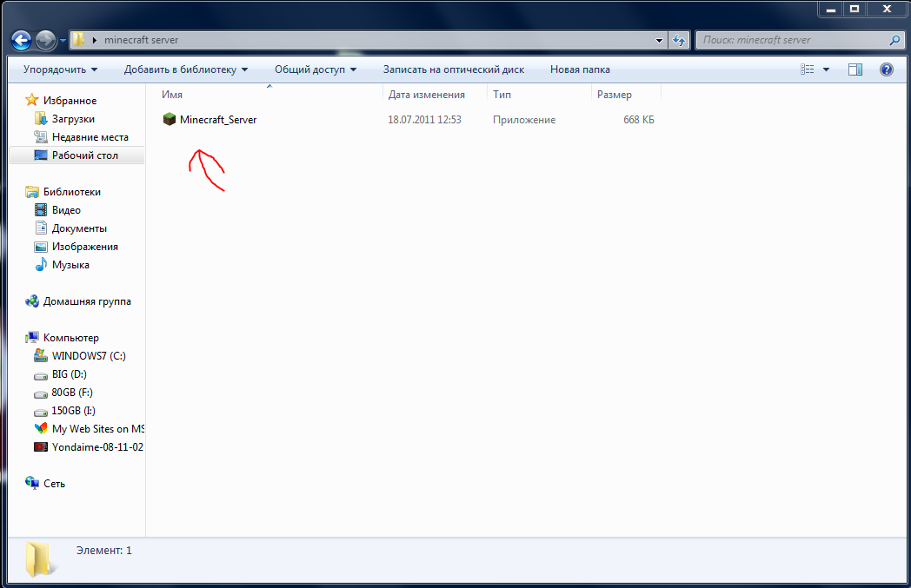911x588 pixels.
Task: Expand the address bar history dropdown
Action: coord(659,40)
